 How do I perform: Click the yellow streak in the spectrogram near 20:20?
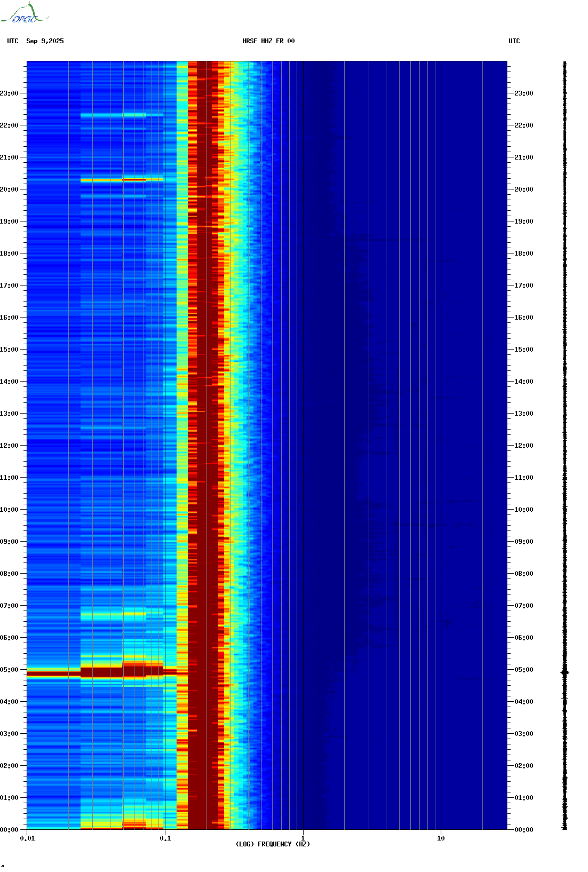point(122,180)
